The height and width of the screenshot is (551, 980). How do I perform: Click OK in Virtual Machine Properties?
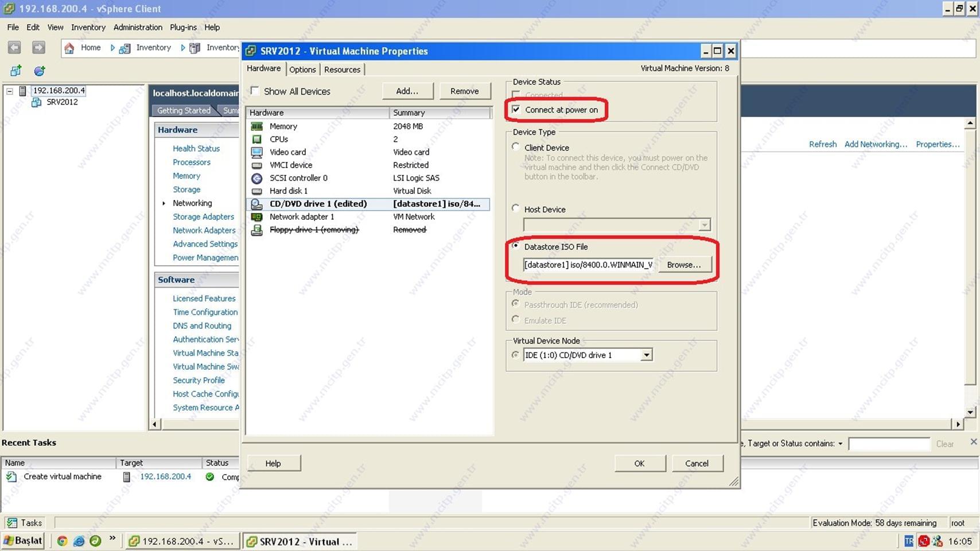(639, 463)
